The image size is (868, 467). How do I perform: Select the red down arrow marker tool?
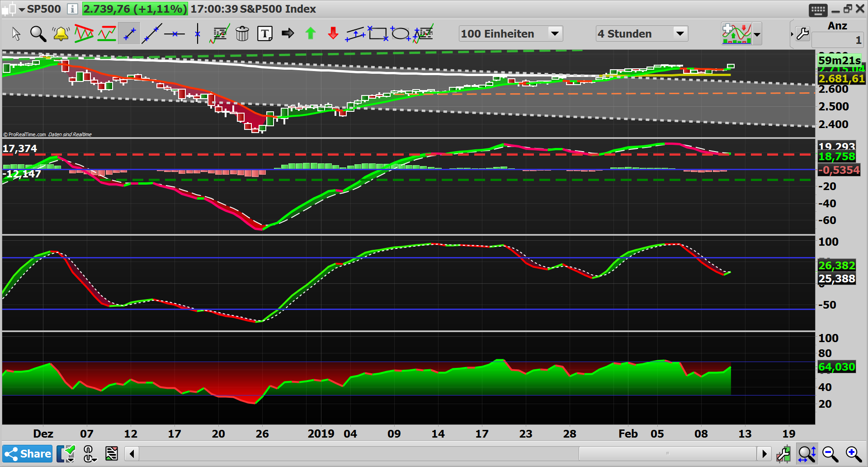333,33
